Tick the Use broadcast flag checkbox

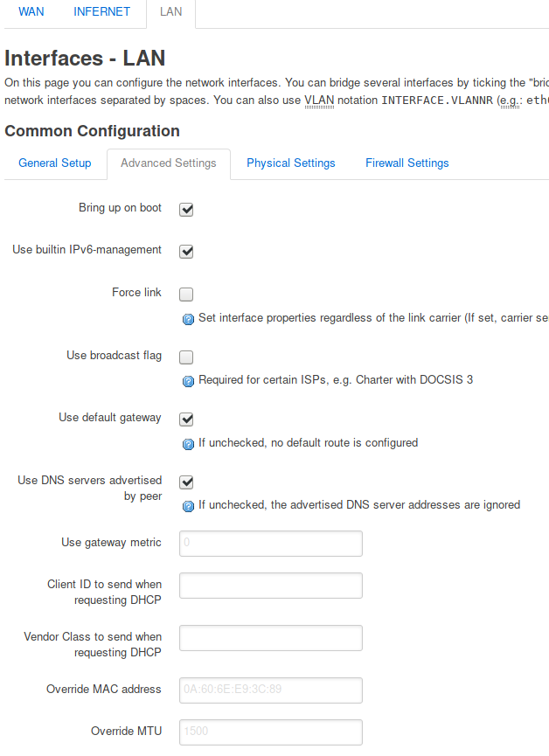pyautogui.click(x=186, y=357)
